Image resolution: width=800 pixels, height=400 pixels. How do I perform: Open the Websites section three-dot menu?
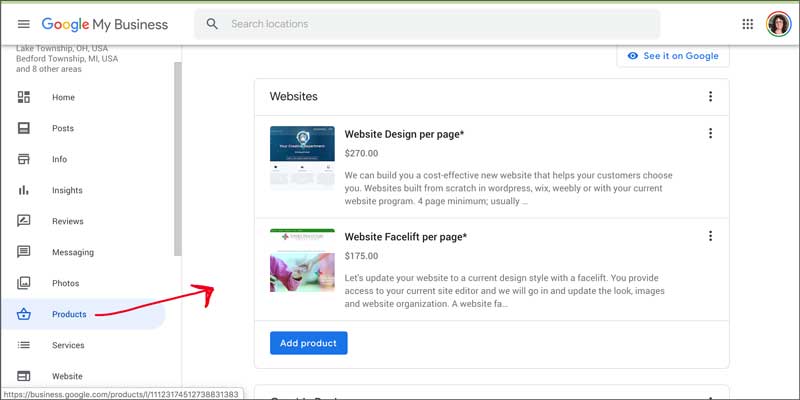(x=710, y=96)
